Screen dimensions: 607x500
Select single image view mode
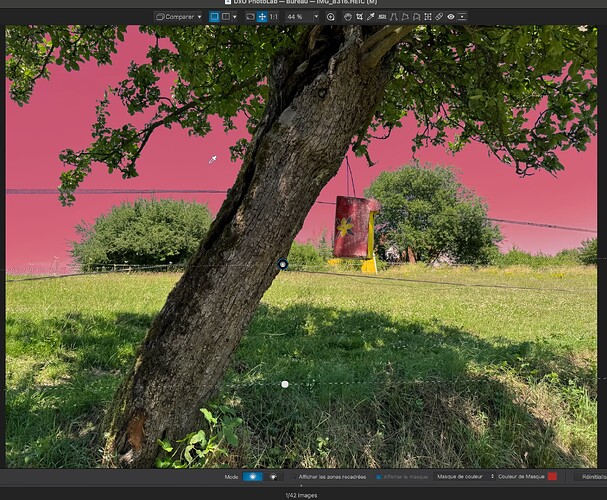[214, 17]
